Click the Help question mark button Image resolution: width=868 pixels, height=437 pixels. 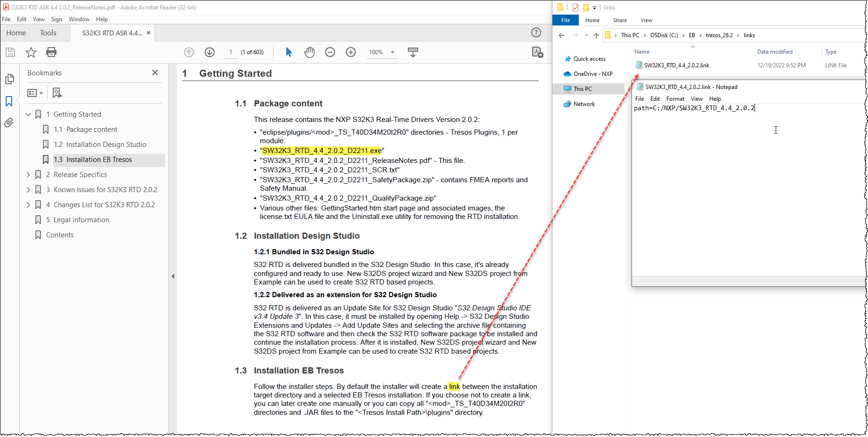pyautogui.click(x=536, y=32)
